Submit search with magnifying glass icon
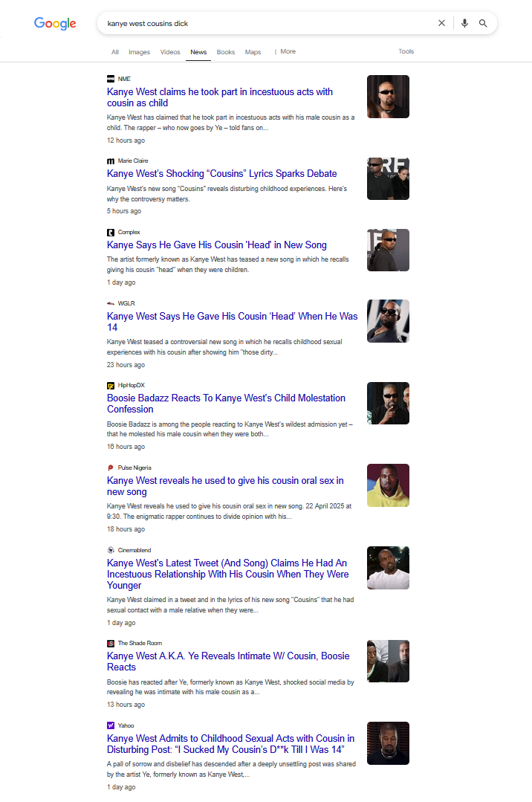The width and height of the screenshot is (532, 802). pos(483,23)
